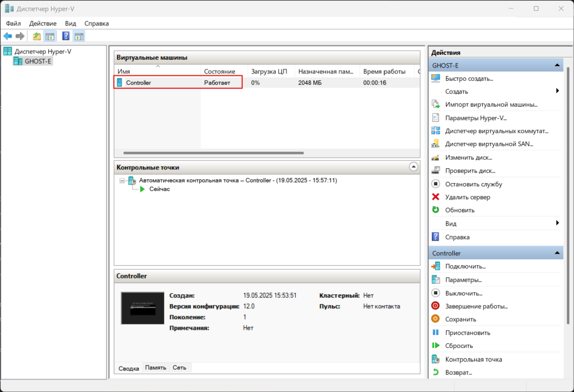
Task: Click the Controller VM preview thumbnail
Action: (x=142, y=308)
